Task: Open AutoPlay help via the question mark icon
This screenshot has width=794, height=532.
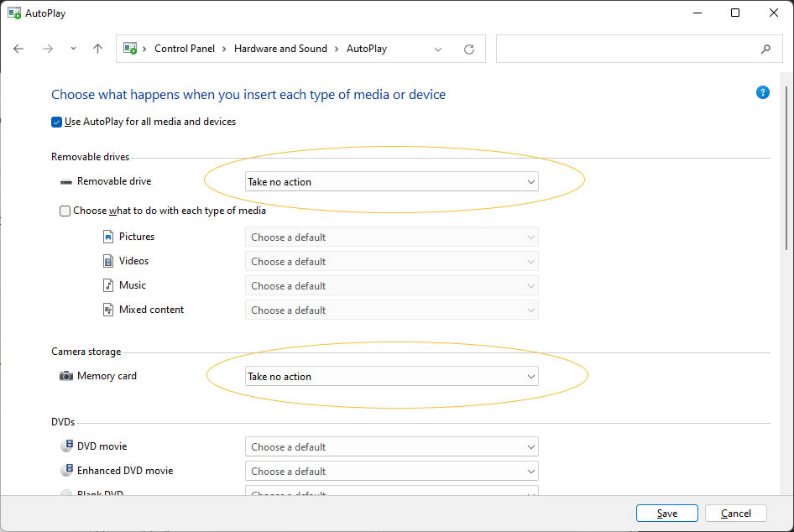Action: (x=762, y=92)
